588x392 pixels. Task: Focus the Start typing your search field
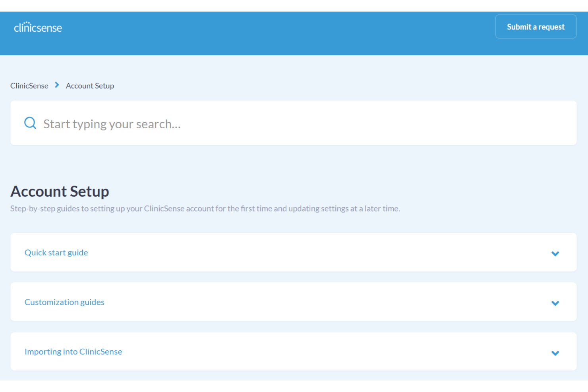(x=293, y=123)
